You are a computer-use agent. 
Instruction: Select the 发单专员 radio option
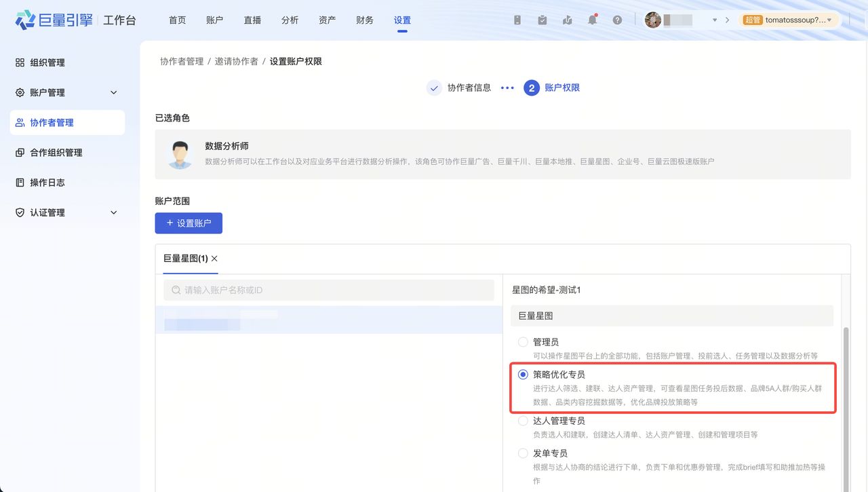523,453
